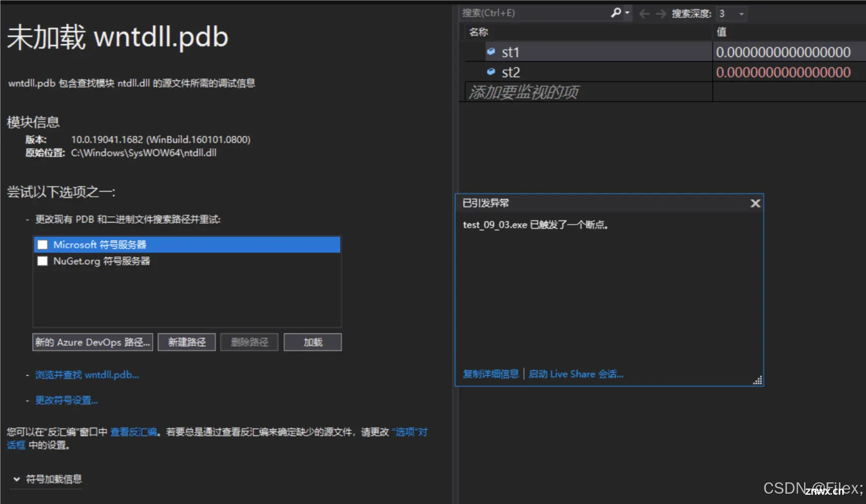Click original location path C:\Windows\SysWOW64\ntdll.dll

coord(144,153)
